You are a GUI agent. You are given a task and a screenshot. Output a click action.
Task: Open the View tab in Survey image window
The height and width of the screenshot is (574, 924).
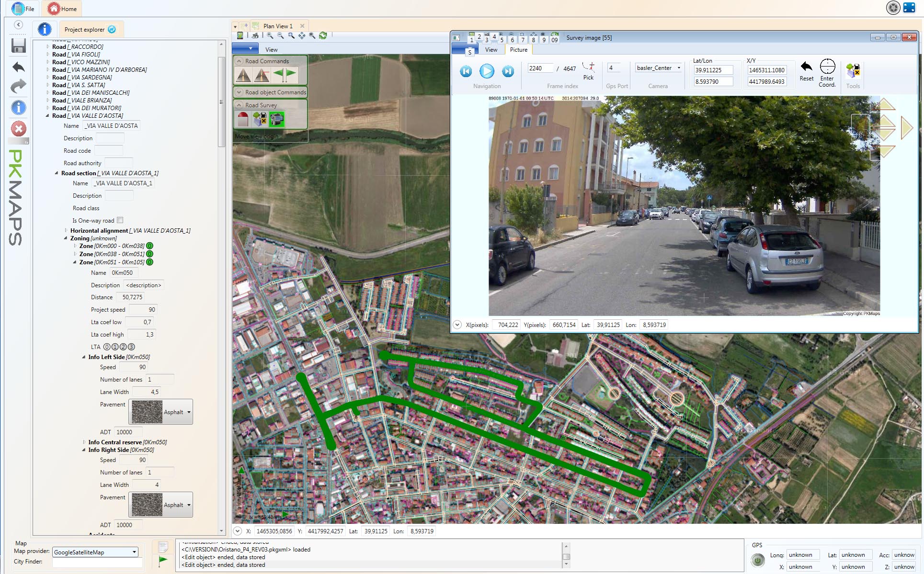click(x=491, y=50)
